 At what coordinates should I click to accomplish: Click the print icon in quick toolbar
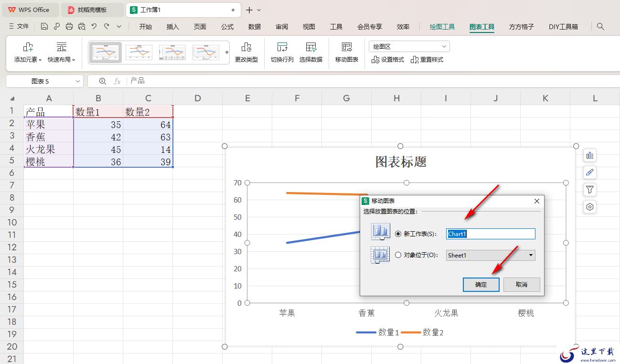point(69,27)
